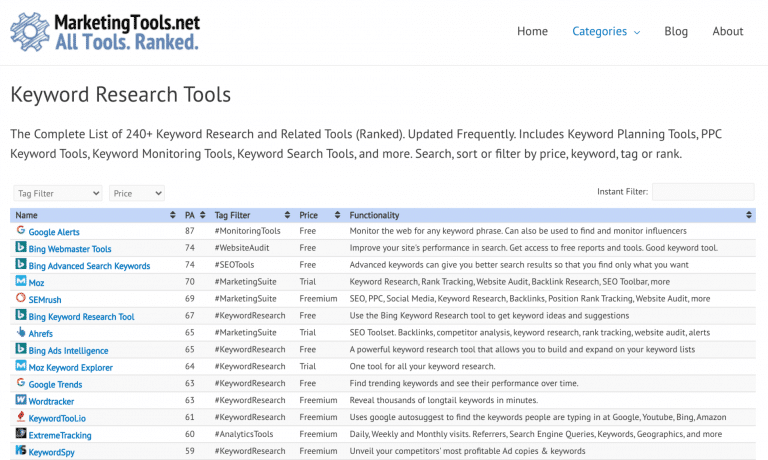The width and height of the screenshot is (768, 460).
Task: Open the Bing Ads Intelligence link
Action: (69, 351)
